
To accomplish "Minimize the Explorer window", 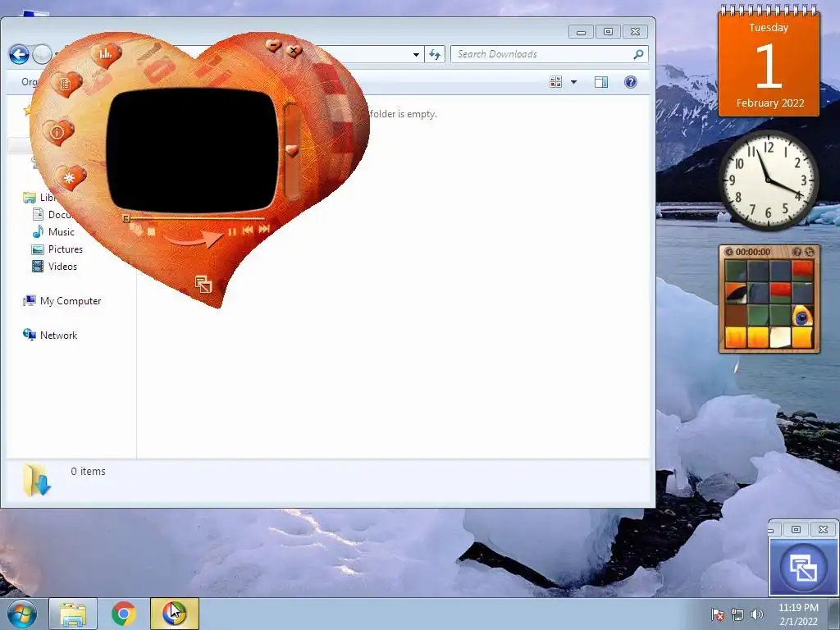I will [x=581, y=32].
